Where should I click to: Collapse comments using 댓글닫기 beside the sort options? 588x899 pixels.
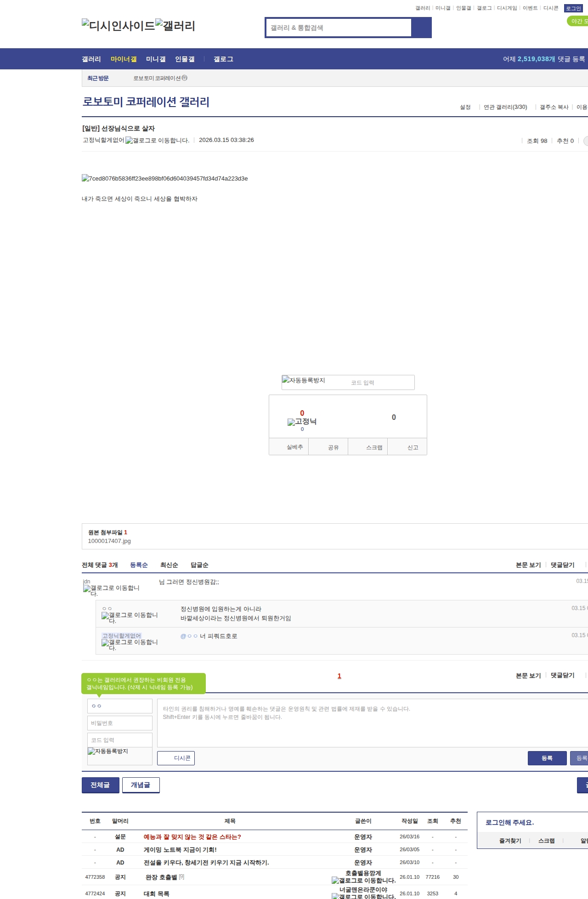[x=562, y=565]
